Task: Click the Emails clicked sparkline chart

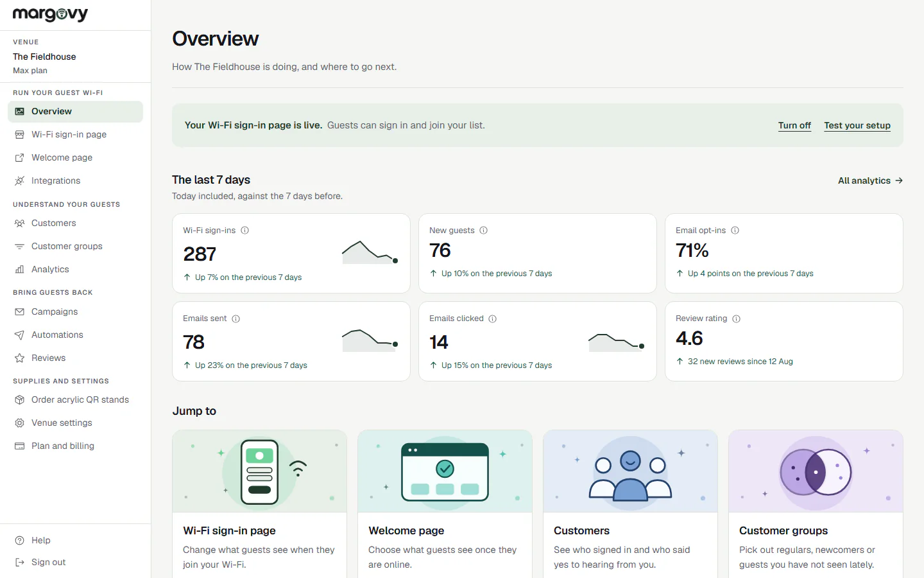Action: (x=617, y=342)
